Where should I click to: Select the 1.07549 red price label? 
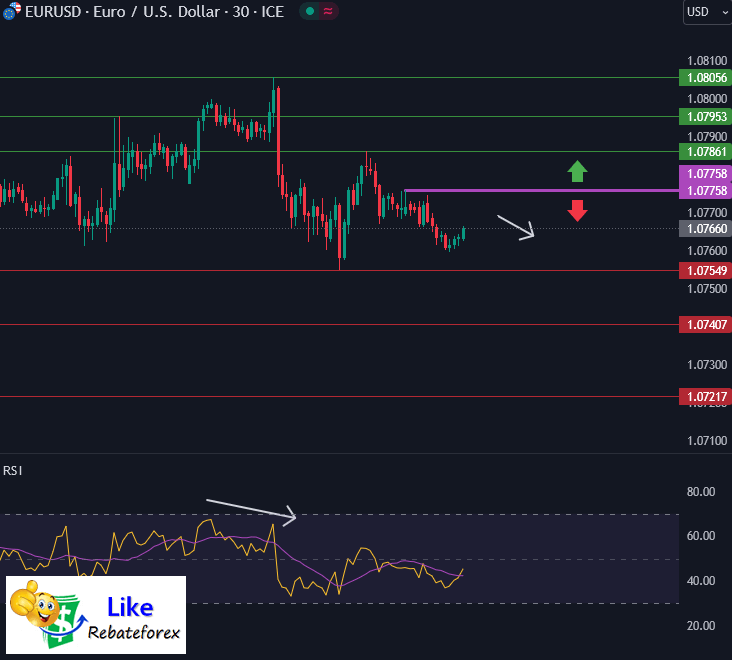click(x=705, y=271)
